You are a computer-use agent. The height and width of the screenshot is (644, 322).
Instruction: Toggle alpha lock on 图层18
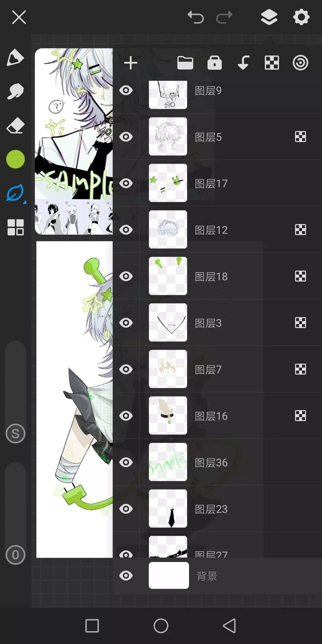pos(300,276)
